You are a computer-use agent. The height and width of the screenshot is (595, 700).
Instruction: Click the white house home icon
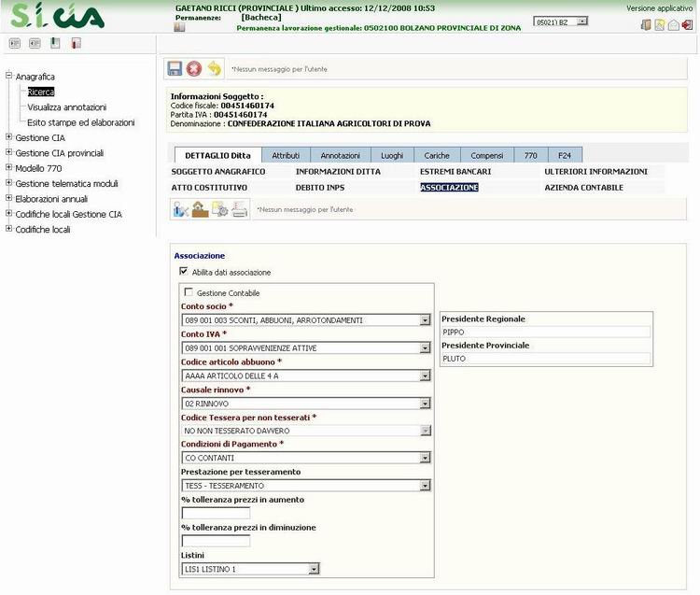pos(673,25)
